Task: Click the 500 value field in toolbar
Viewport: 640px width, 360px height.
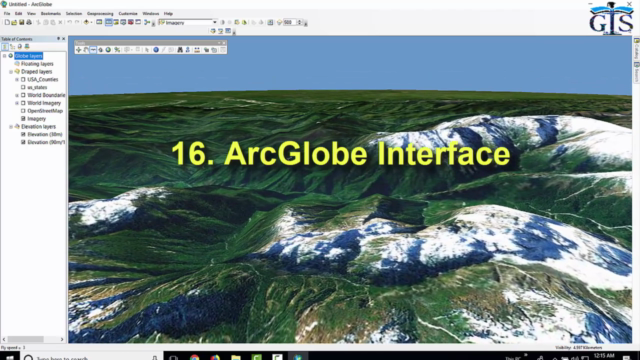Action: [289, 22]
